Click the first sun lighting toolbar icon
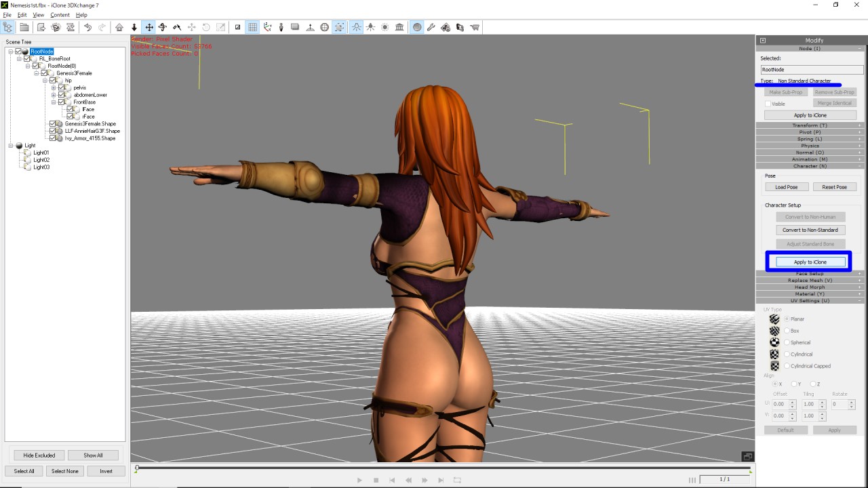 click(x=356, y=27)
